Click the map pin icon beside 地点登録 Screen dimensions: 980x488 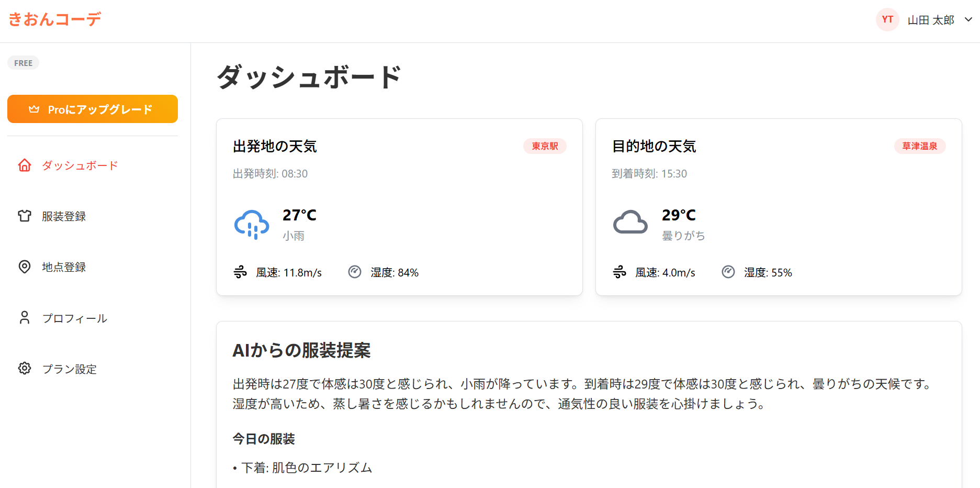[24, 267]
